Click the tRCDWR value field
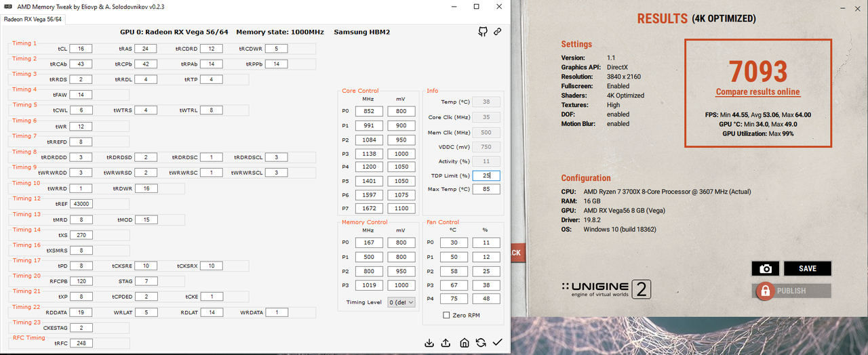Viewport: 868px width, 355px height. coord(276,49)
